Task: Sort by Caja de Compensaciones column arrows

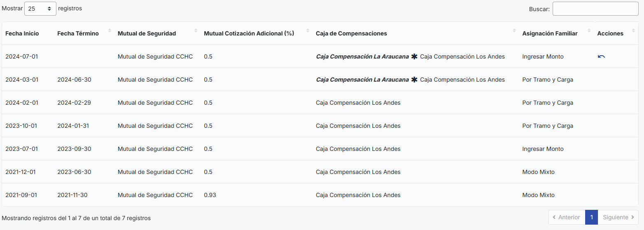Action: pyautogui.click(x=514, y=31)
